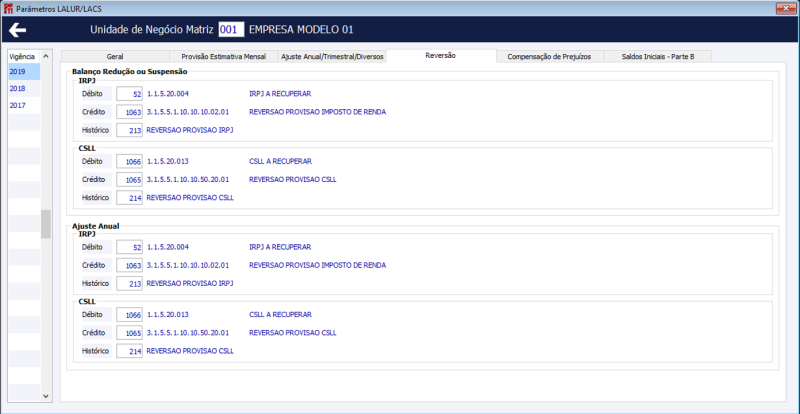Click the vigência list scroll up arrow
Viewport: 800px width, 414px height.
pos(45,56)
